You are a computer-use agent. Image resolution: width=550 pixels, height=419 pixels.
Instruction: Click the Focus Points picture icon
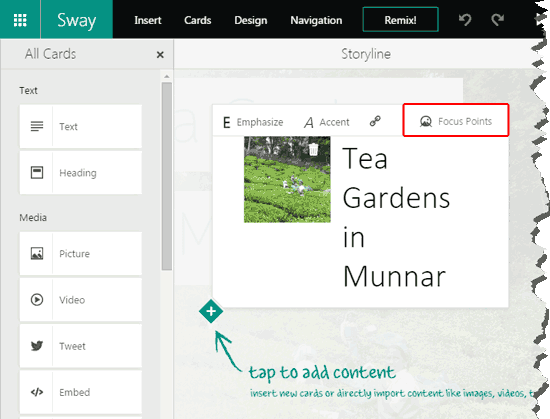coord(426,121)
